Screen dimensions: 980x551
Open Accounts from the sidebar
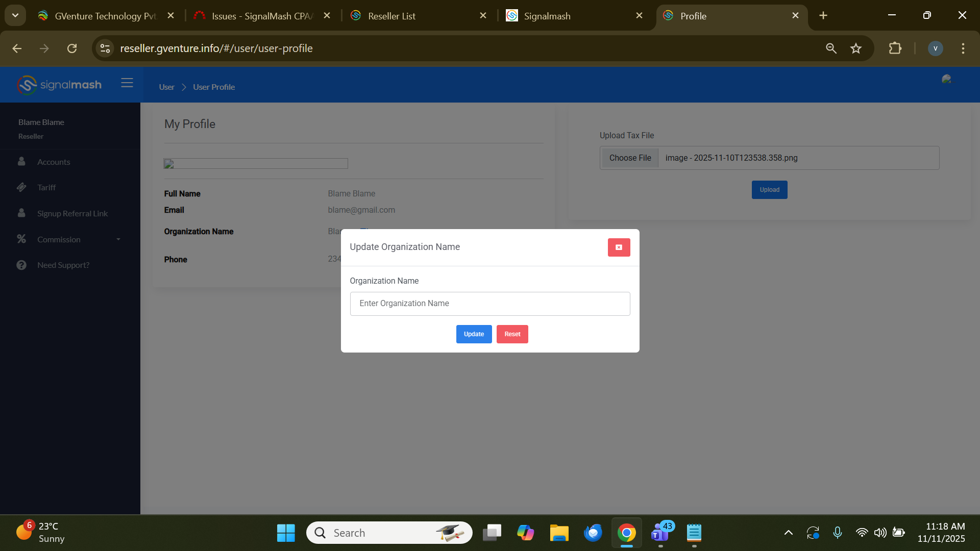(54, 162)
